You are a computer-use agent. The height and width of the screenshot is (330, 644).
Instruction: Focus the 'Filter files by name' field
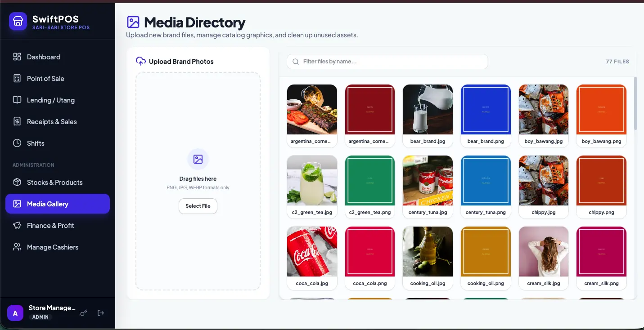point(387,62)
